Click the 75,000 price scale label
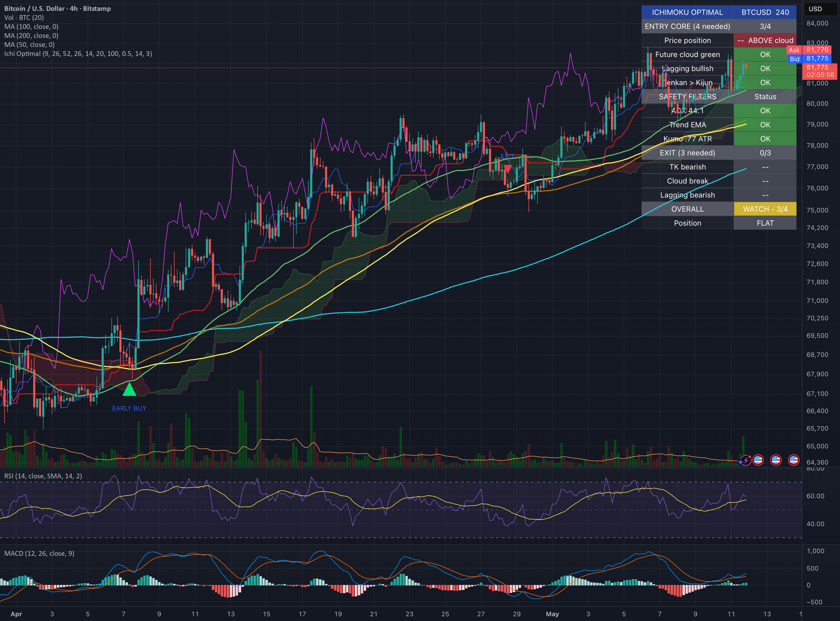840x621 pixels. (x=817, y=210)
